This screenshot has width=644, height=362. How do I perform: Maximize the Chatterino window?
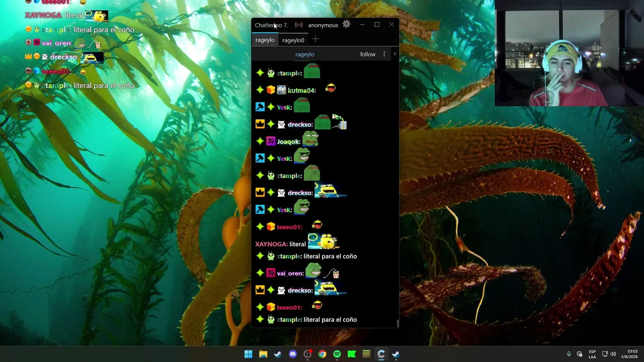coord(377,25)
